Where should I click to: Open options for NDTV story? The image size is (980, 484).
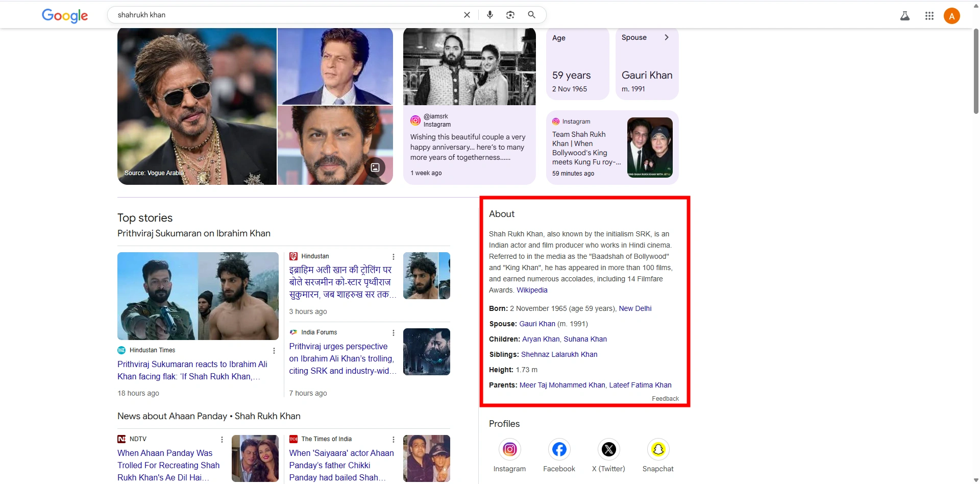(x=222, y=440)
